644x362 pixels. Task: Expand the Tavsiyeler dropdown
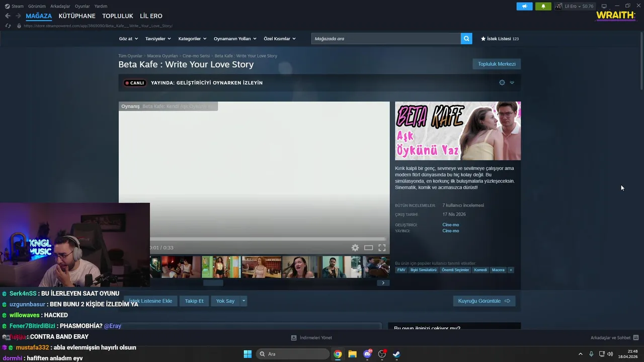(x=158, y=39)
